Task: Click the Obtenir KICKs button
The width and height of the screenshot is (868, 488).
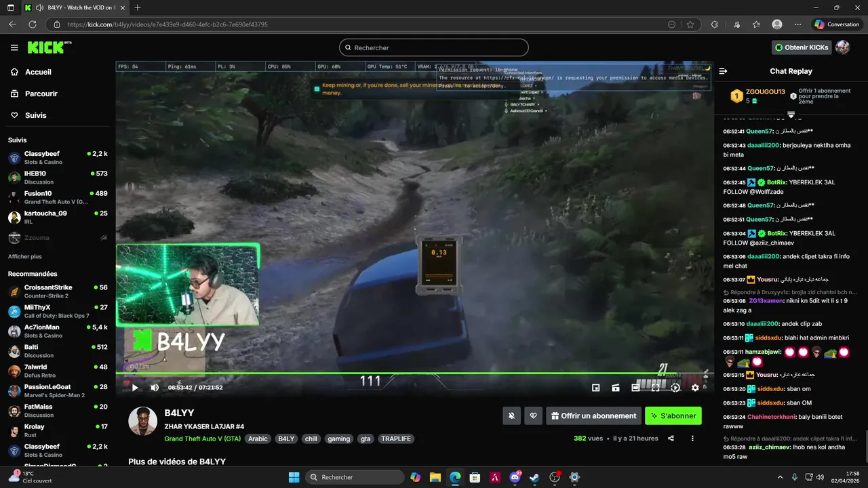Action: click(x=802, y=47)
